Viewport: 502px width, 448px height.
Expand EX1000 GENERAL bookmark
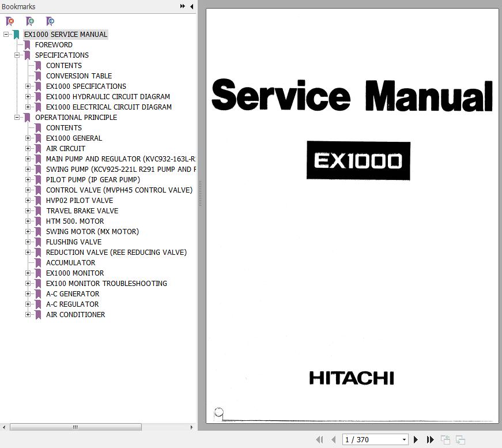coord(28,138)
